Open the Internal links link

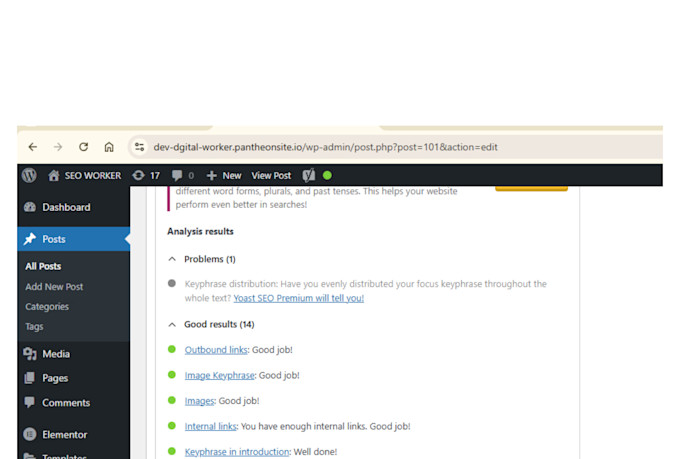coord(210,426)
